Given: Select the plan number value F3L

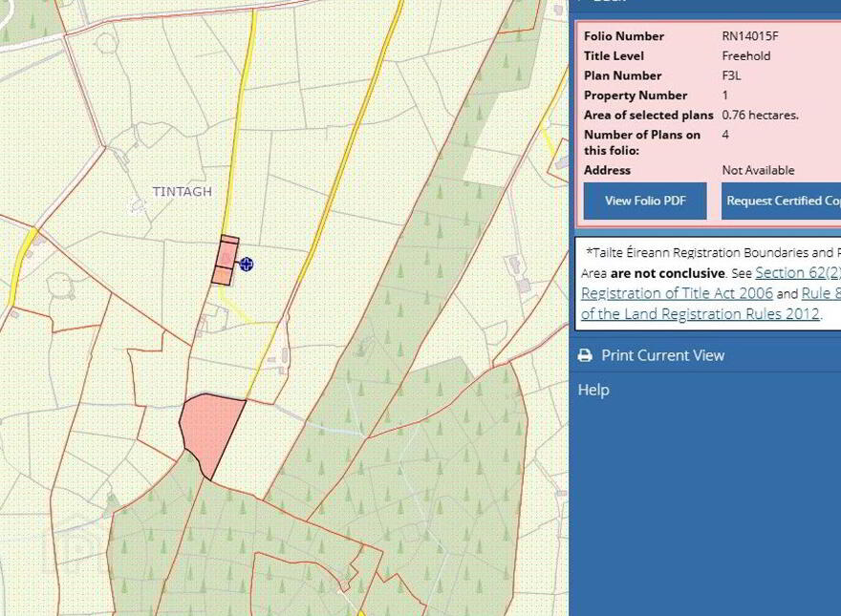Looking at the screenshot, I should (732, 75).
